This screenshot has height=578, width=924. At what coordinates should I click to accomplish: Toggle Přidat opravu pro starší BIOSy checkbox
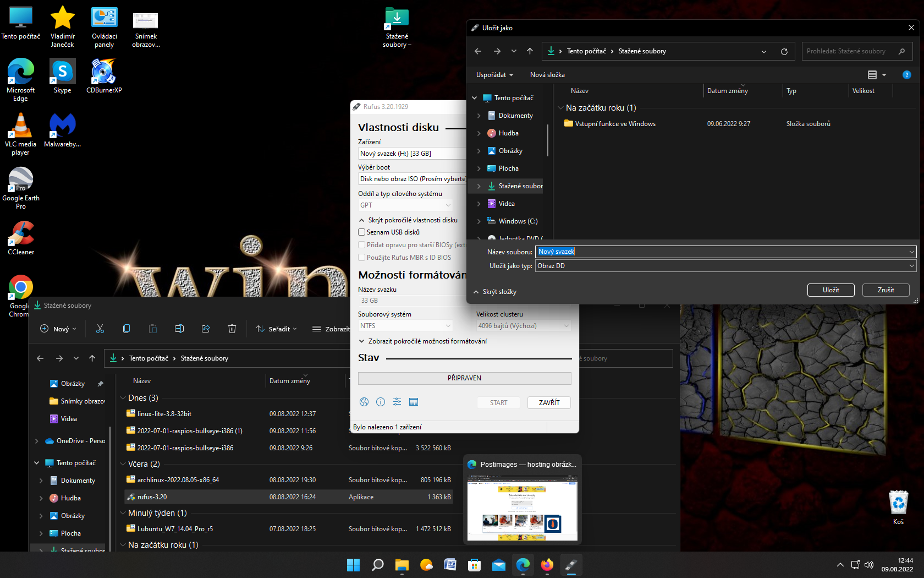click(x=362, y=245)
